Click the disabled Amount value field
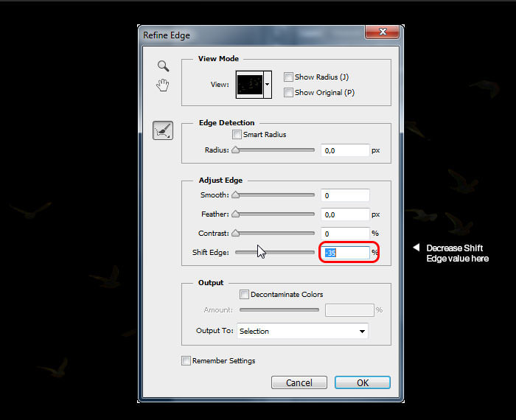 point(349,310)
